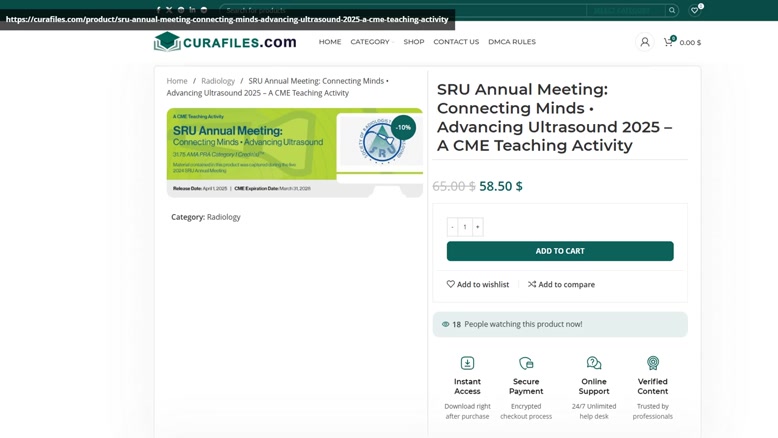Click 'People watching this product now!' text

pyautogui.click(x=523, y=324)
